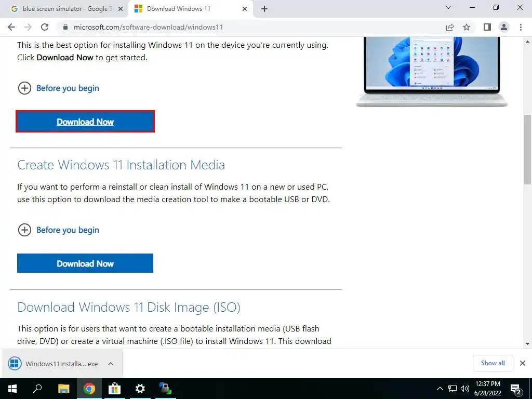This screenshot has height=399, width=532.
Task: Click the scrollbar down arrow
Action: tap(527, 344)
